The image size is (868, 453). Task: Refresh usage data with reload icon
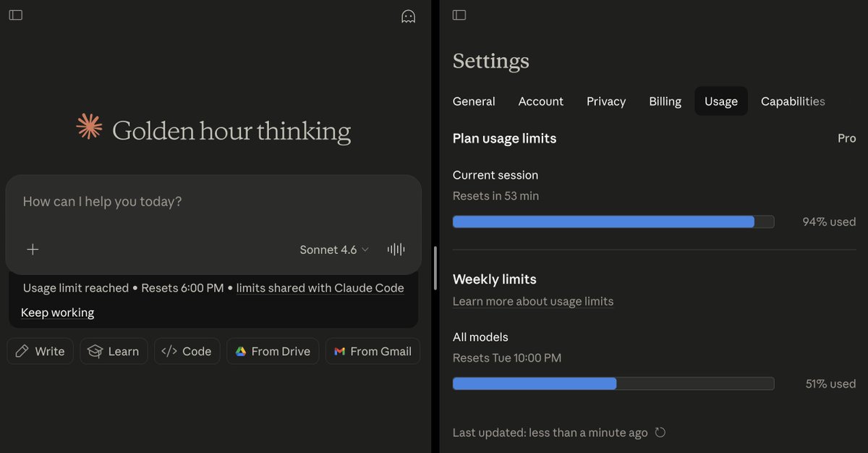pyautogui.click(x=660, y=433)
